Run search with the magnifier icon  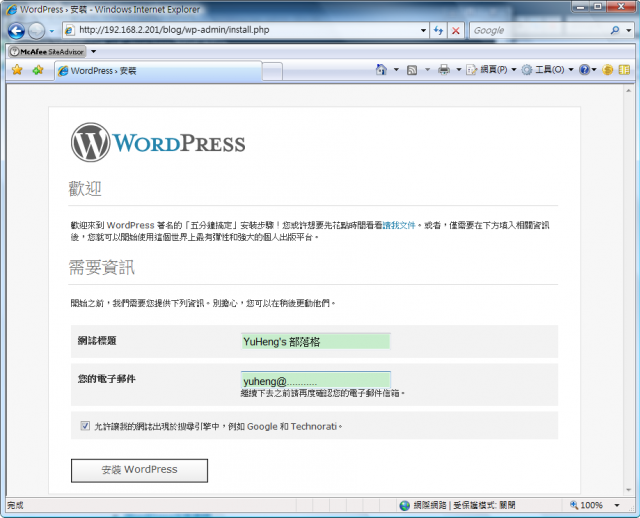(x=615, y=30)
